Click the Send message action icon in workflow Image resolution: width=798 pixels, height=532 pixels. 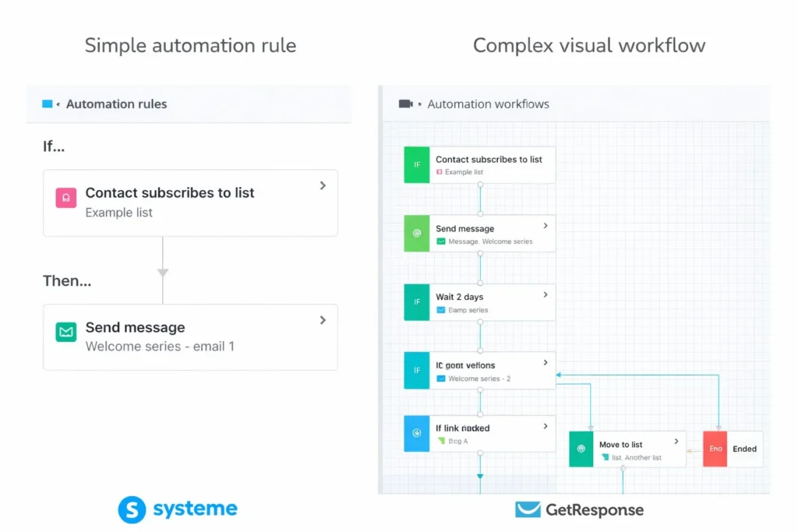[415, 233]
